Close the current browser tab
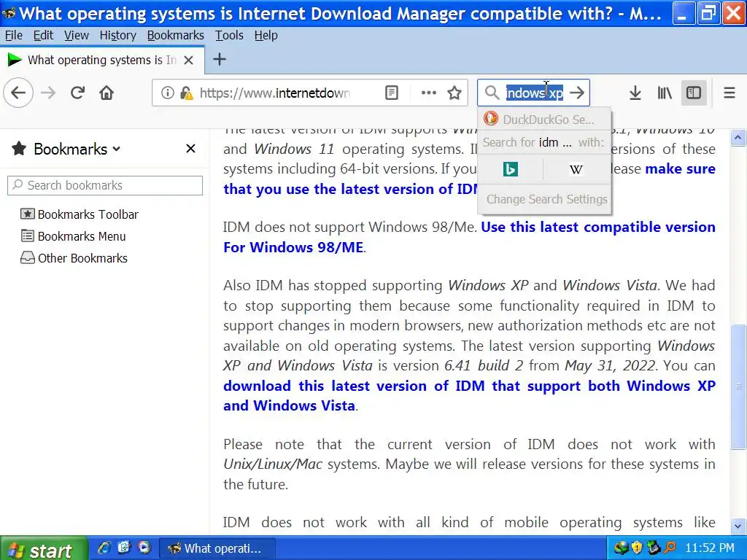Screen dimensions: 747x560 click(189, 60)
